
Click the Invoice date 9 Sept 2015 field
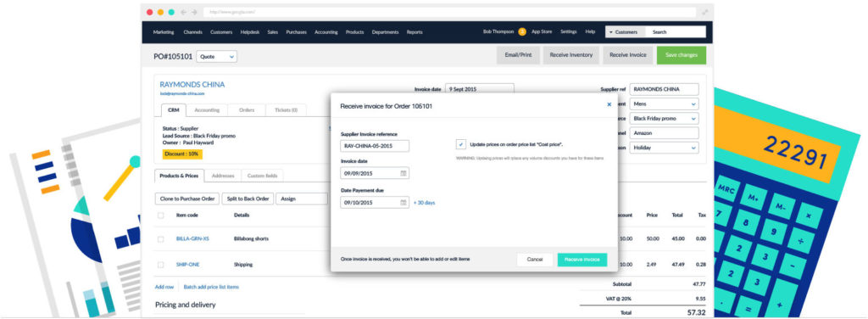point(480,88)
